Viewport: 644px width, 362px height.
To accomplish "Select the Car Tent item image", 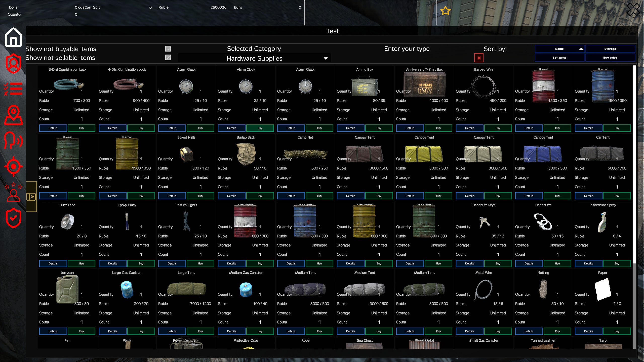I will [x=602, y=153].
